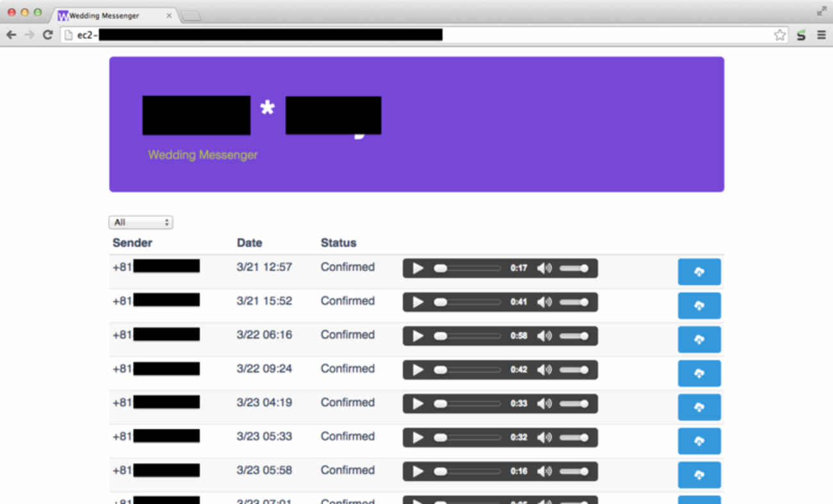Reload the page
This screenshot has width=833, height=504.
tap(47, 35)
